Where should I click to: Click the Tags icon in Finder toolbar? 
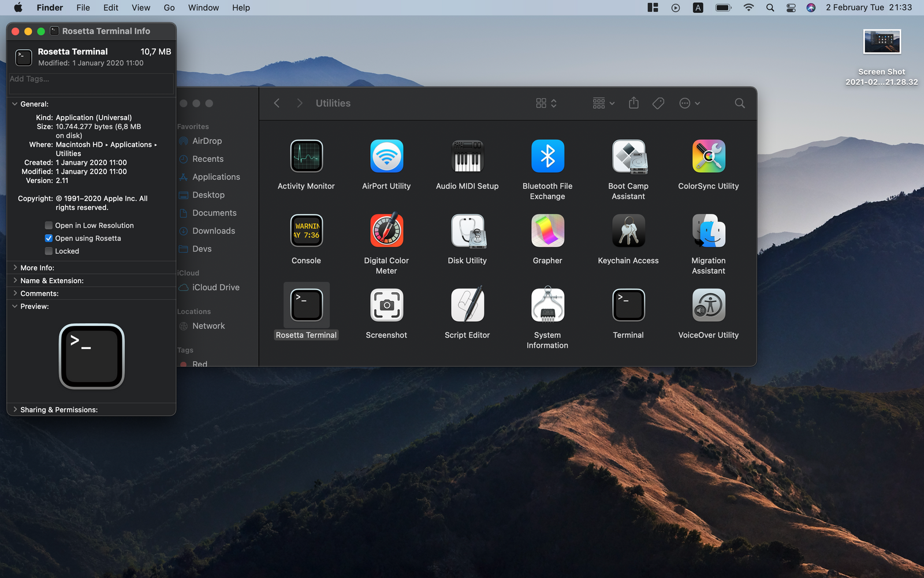point(658,103)
